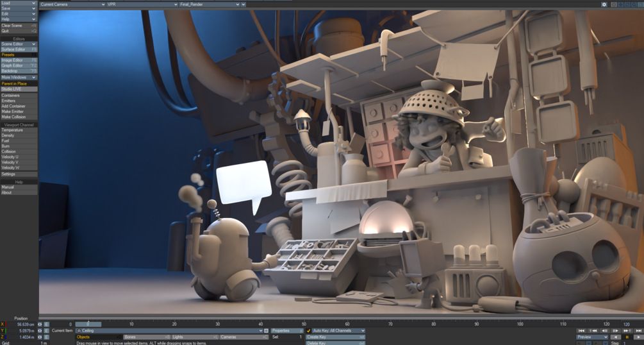
Task: Click Add Container button
Action: (19, 106)
